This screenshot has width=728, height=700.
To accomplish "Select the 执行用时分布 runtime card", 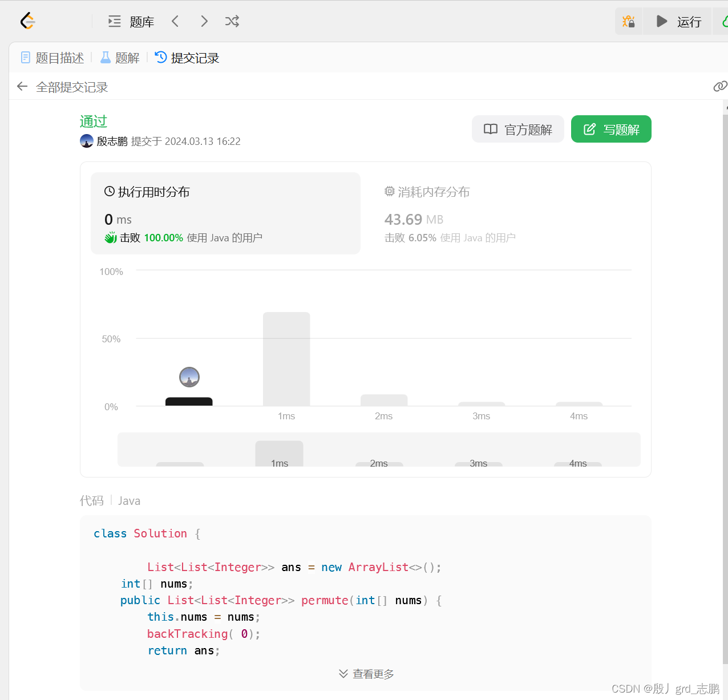I will 225,213.
